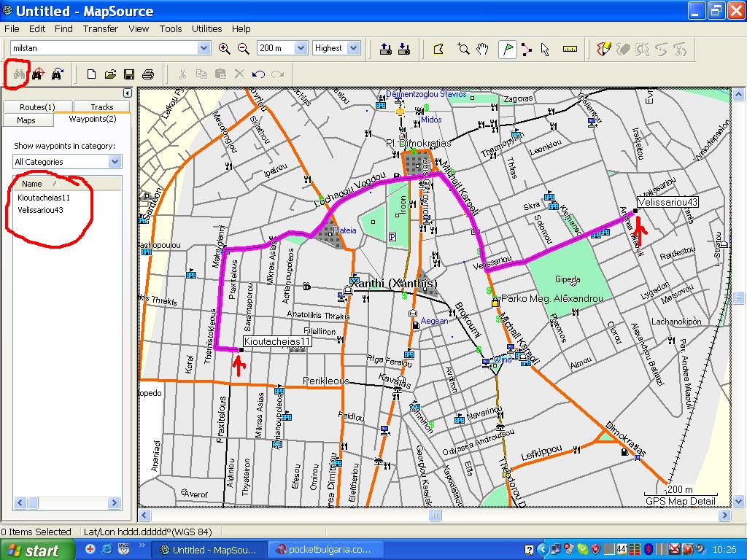
Task: Select the Measure distance ruler tool
Action: tap(570, 49)
